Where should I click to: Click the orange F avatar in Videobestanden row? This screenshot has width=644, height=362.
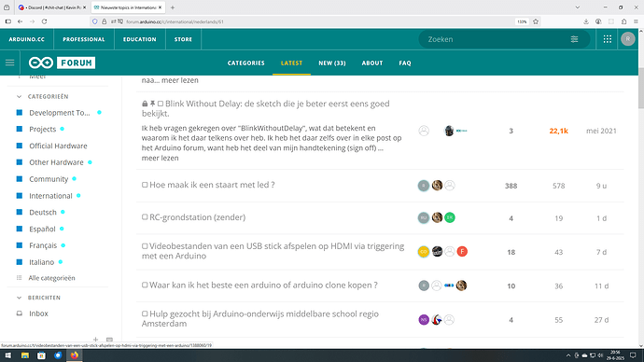[462, 252]
